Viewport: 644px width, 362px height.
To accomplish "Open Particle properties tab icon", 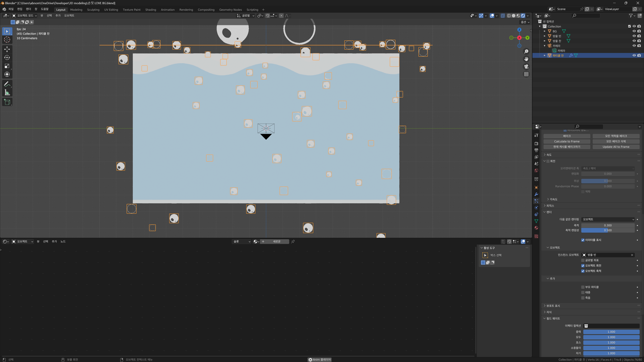I will [x=536, y=201].
